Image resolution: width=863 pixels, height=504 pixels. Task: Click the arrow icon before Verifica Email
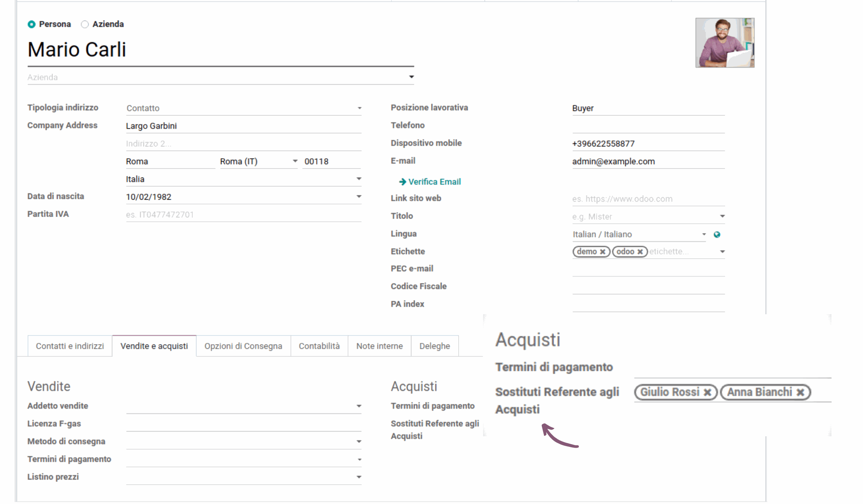pos(403,182)
